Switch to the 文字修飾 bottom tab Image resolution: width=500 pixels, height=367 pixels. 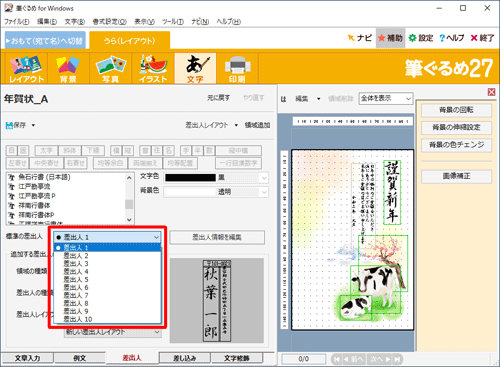point(237,358)
